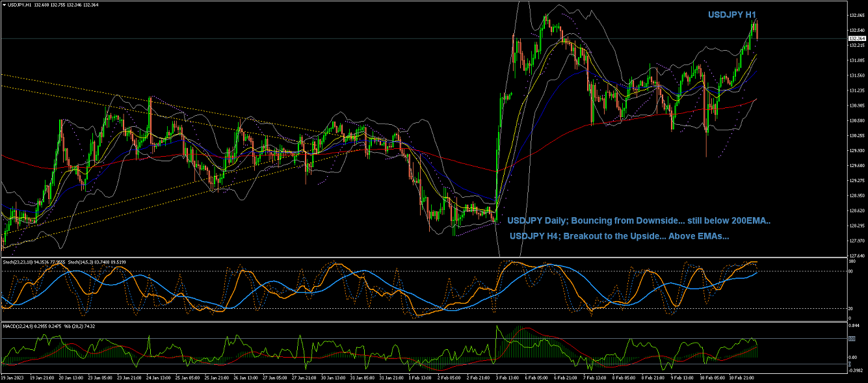Click the 80 level on Stochastic scale
This screenshot has width=868, height=383.
point(852,271)
